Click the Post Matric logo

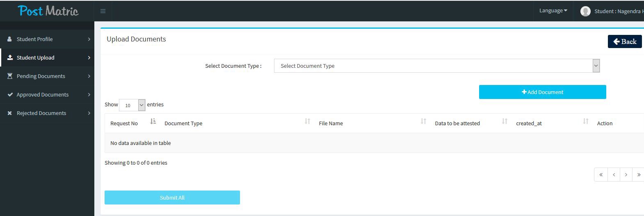pyautogui.click(x=48, y=11)
